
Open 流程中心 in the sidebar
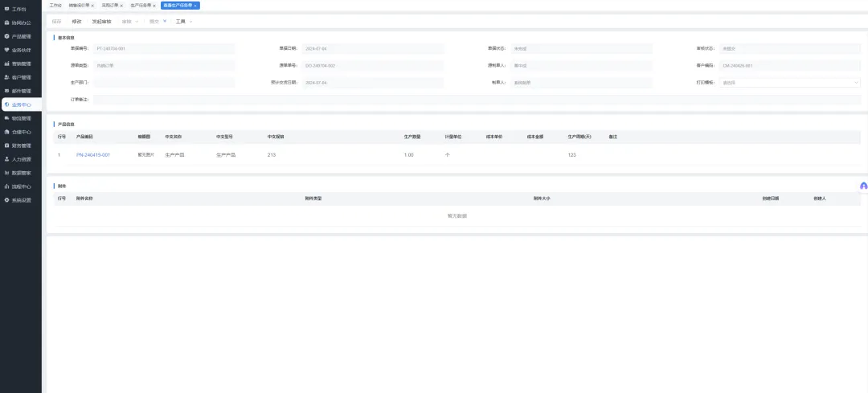21,186
